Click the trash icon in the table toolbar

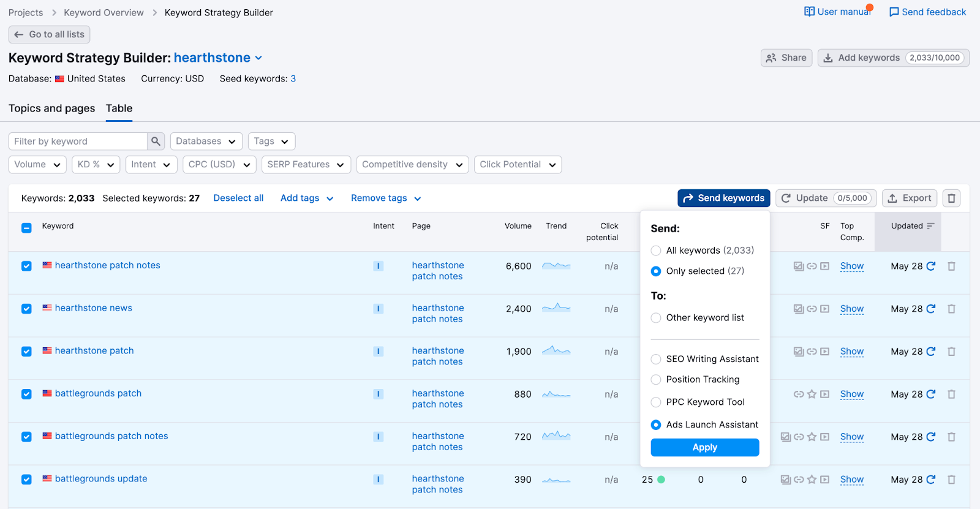[x=951, y=198]
